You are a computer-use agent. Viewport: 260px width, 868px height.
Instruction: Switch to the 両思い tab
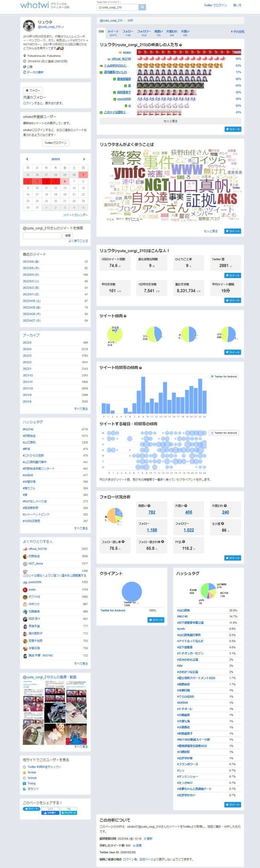click(158, 33)
